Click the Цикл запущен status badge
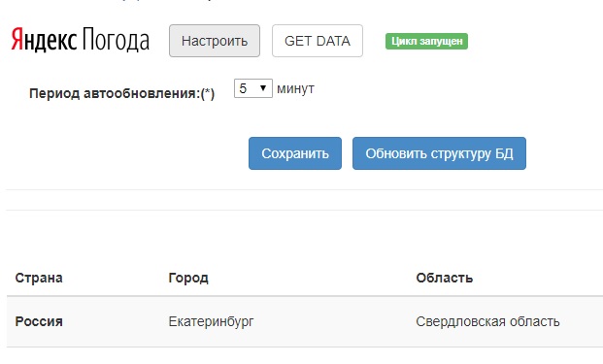603x364 pixels. coord(426,41)
